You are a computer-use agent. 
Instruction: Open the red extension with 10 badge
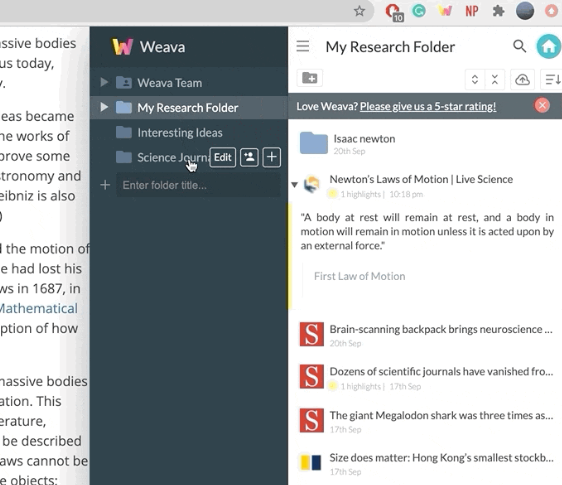394,12
